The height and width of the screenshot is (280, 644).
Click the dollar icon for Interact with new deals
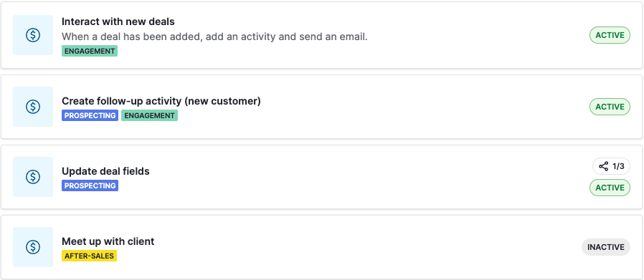(33, 35)
